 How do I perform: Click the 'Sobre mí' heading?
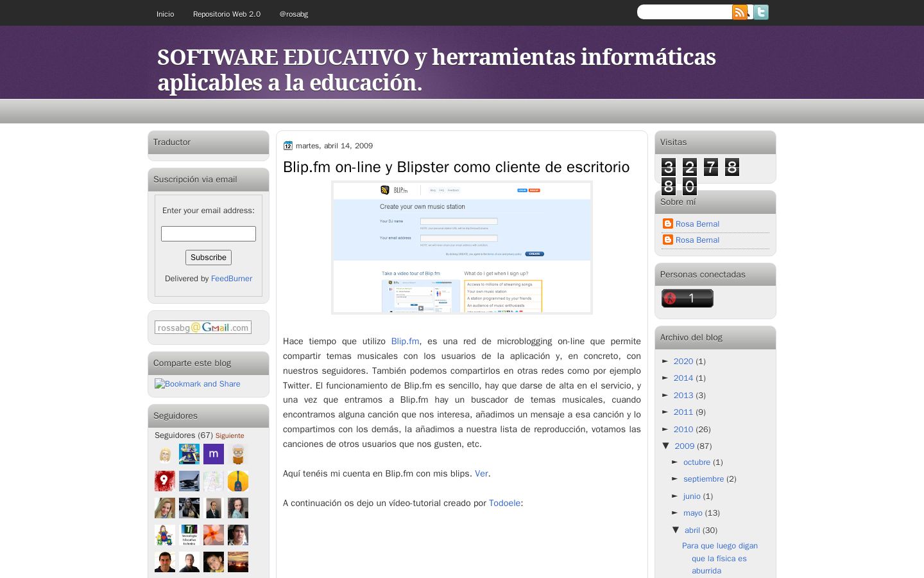click(678, 202)
